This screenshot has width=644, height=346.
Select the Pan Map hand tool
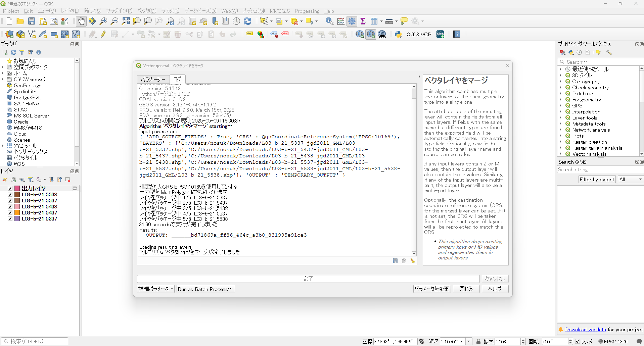tap(81, 21)
